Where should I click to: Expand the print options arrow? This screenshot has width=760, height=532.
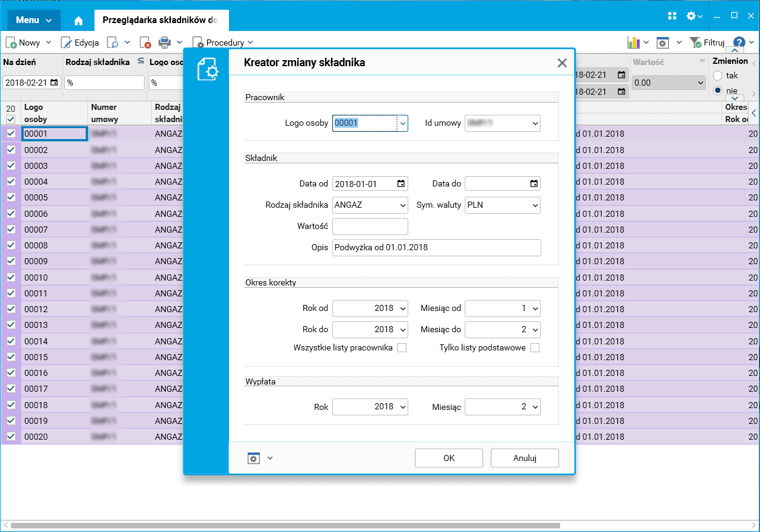pyautogui.click(x=179, y=43)
